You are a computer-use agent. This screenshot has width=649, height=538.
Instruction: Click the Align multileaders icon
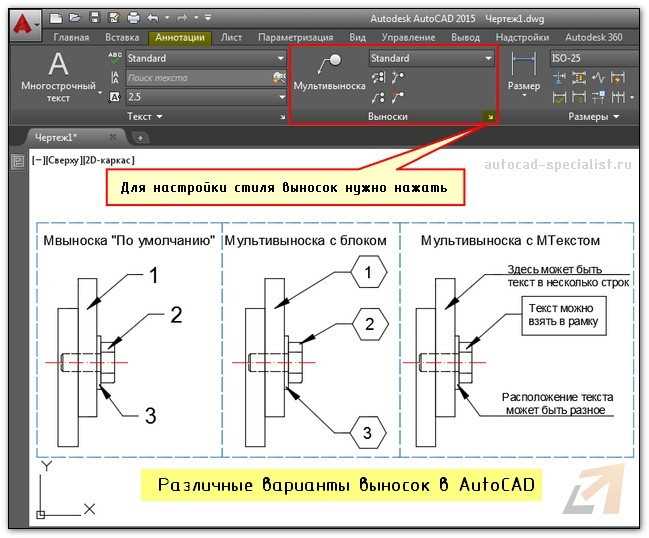378,77
